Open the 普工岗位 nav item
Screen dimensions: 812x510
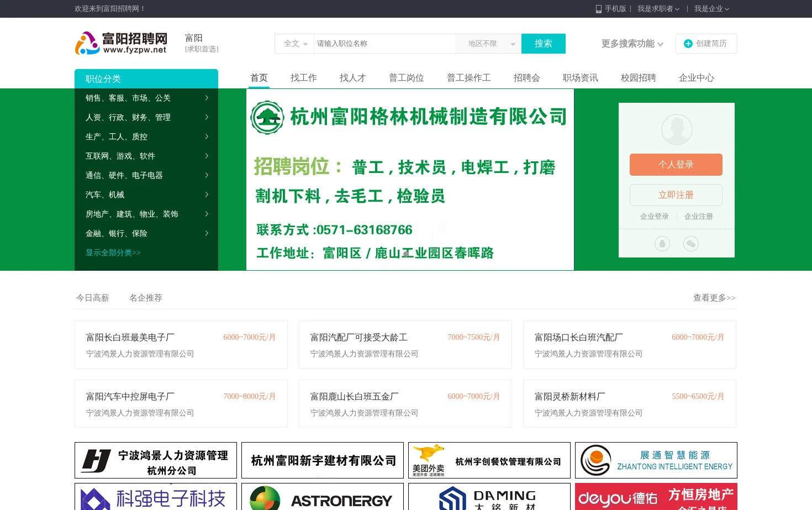tap(407, 78)
